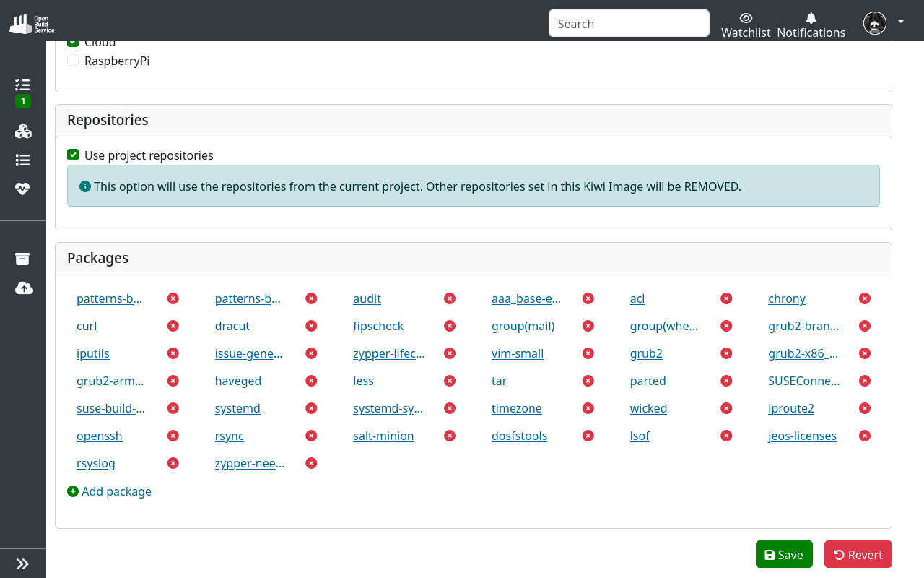Open the health monitor heart icon
Image resolution: width=924 pixels, height=578 pixels.
click(x=23, y=189)
